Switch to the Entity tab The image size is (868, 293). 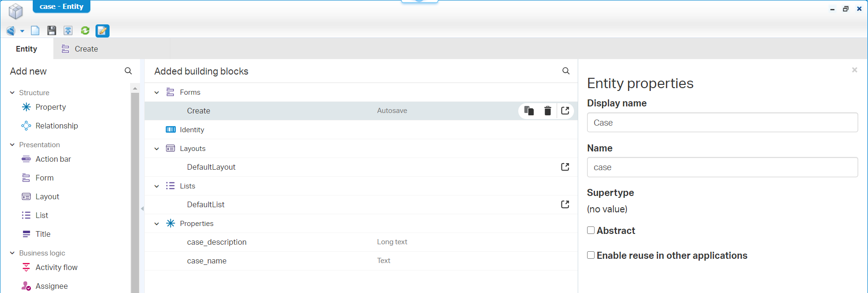click(x=27, y=49)
